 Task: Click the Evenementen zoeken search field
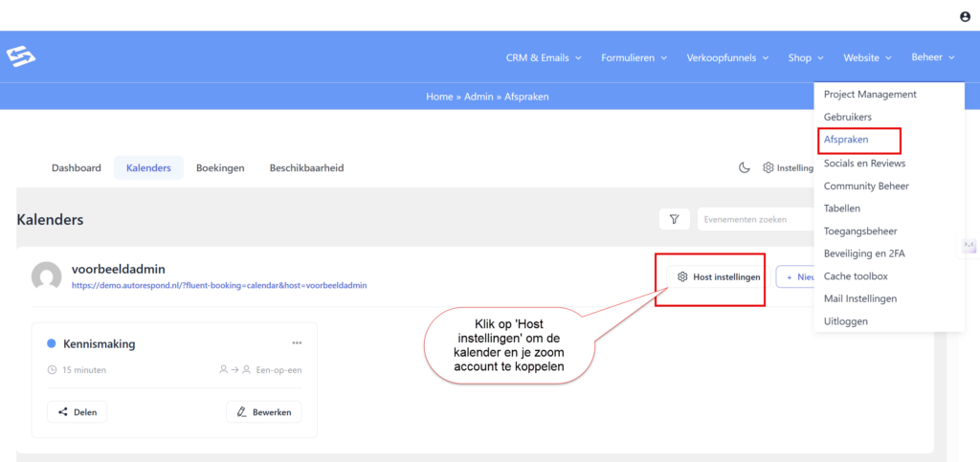coord(756,219)
